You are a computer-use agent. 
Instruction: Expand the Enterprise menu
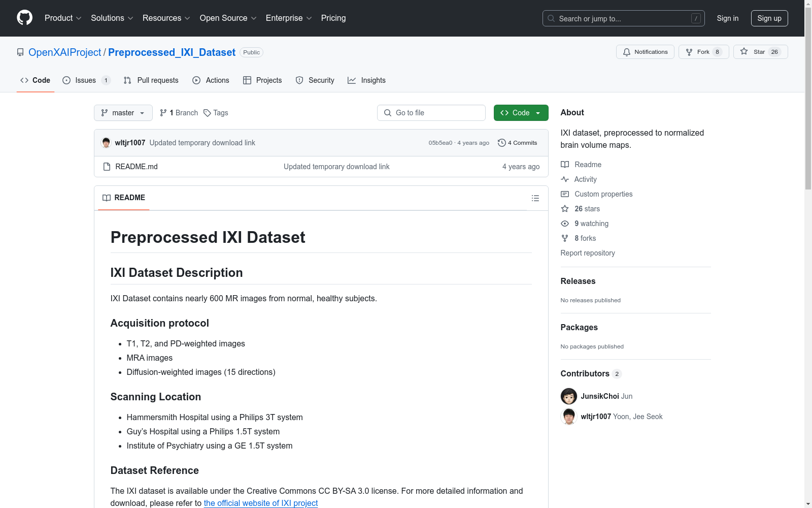[289, 18]
